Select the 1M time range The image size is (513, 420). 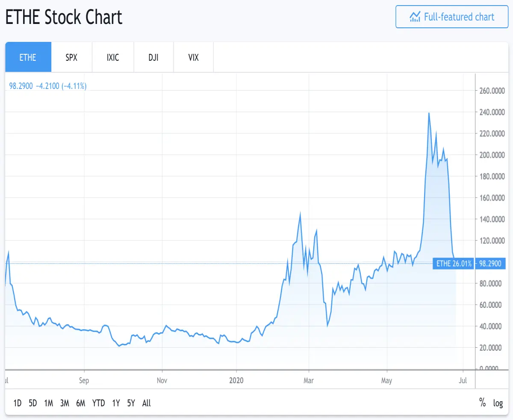[48, 403]
